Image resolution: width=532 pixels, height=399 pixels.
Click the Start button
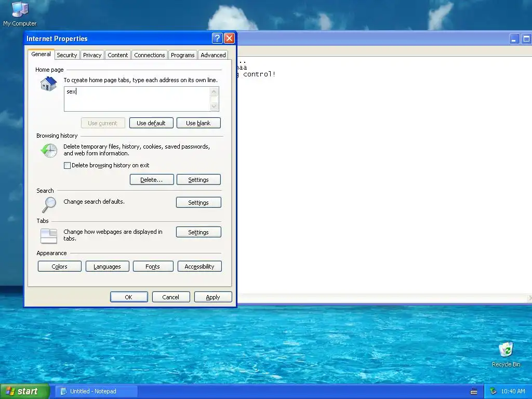(24, 391)
